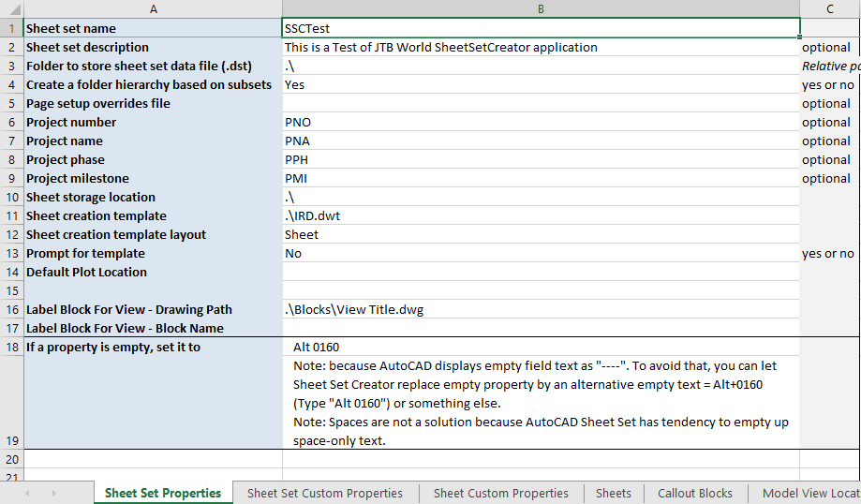Click the empty Default Plot Location value cell
This screenshot has height=504, width=861.
coord(541,272)
